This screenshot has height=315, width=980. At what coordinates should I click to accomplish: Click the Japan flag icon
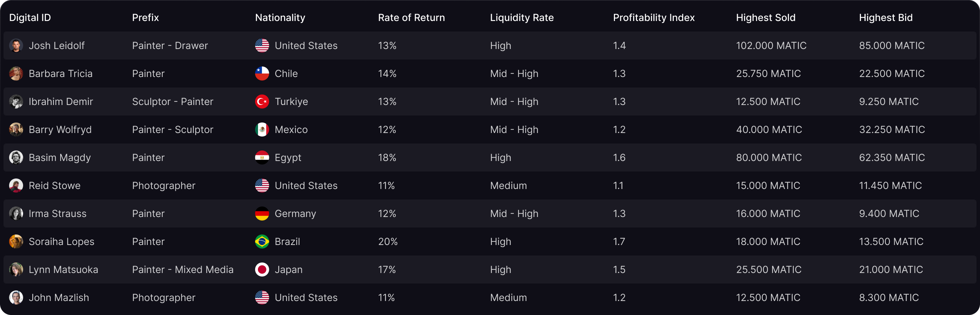[262, 269]
